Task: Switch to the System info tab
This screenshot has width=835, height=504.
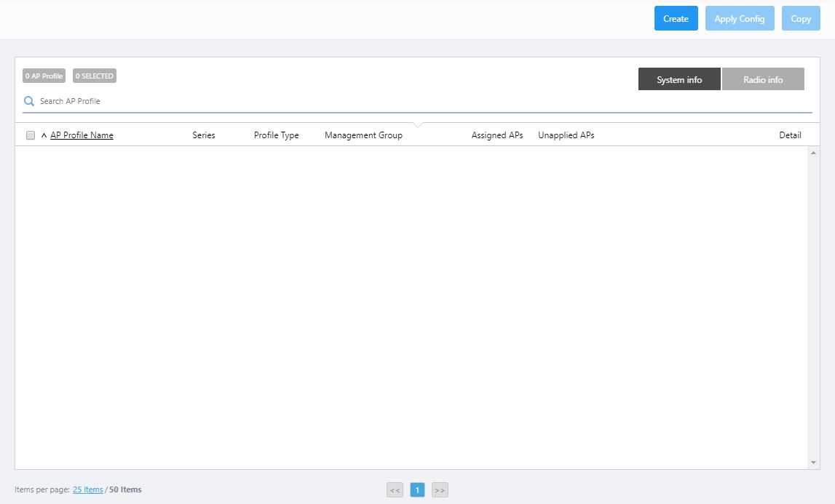Action: click(679, 79)
